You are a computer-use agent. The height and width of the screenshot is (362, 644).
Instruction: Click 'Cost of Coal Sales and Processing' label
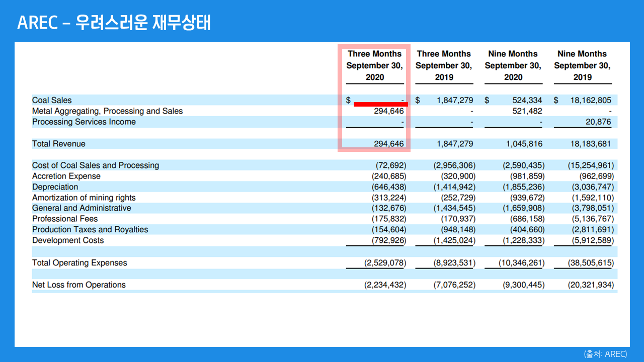pyautogui.click(x=96, y=165)
